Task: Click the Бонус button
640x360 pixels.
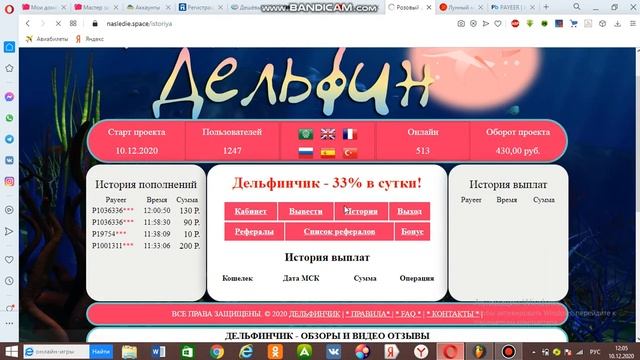Action: click(412, 231)
